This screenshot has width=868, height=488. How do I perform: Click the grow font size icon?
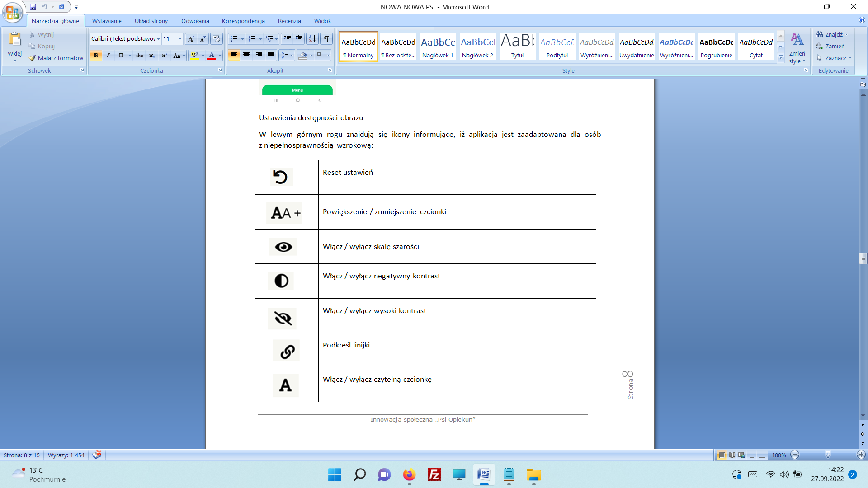click(191, 39)
